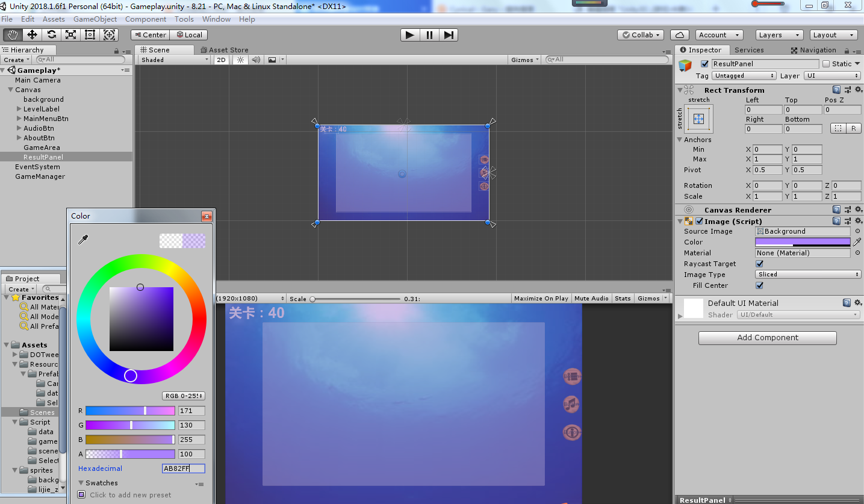Viewport: 864px width, 504px height.
Task: Step one frame forward
Action: point(449,35)
